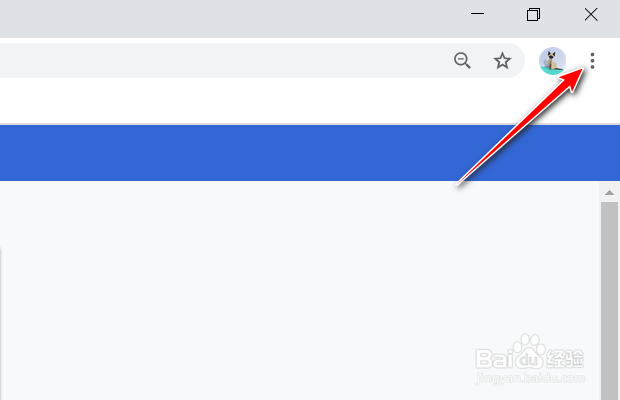This screenshot has width=620, height=400.
Task: Click the left-edge panel border on the page
Action: (1, 320)
